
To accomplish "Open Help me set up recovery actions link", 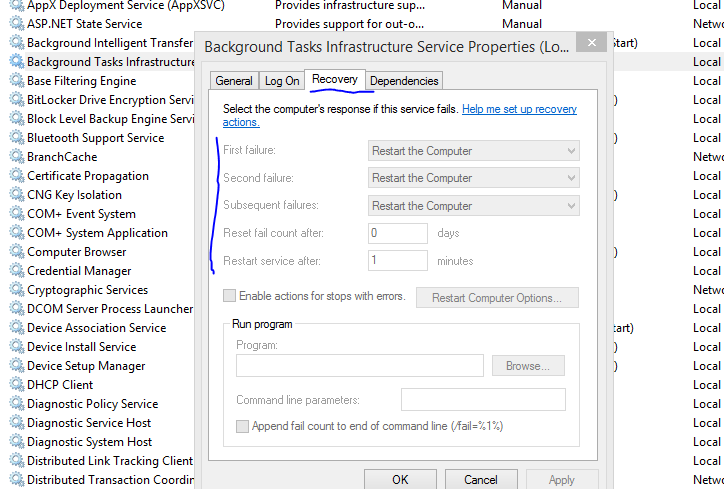I will [x=518, y=109].
